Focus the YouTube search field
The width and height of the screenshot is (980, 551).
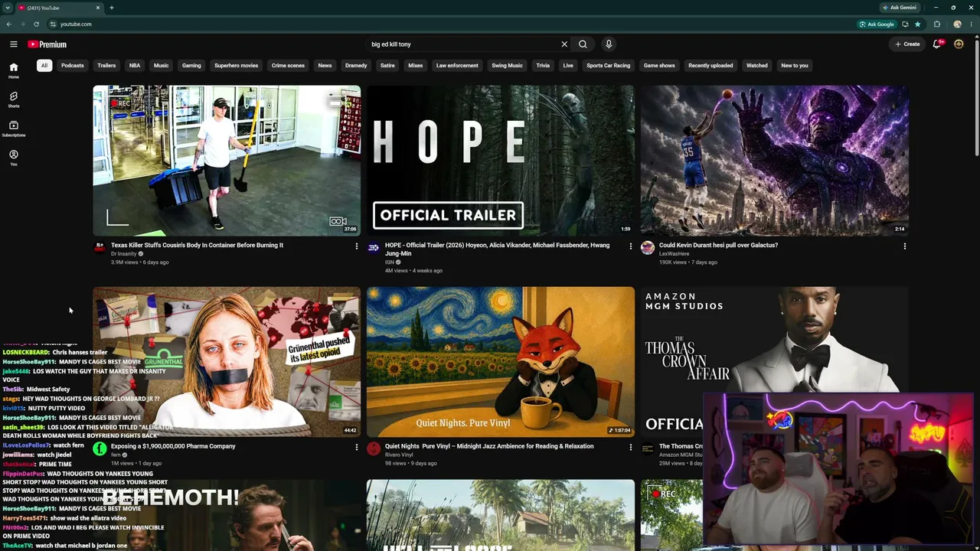coord(463,44)
